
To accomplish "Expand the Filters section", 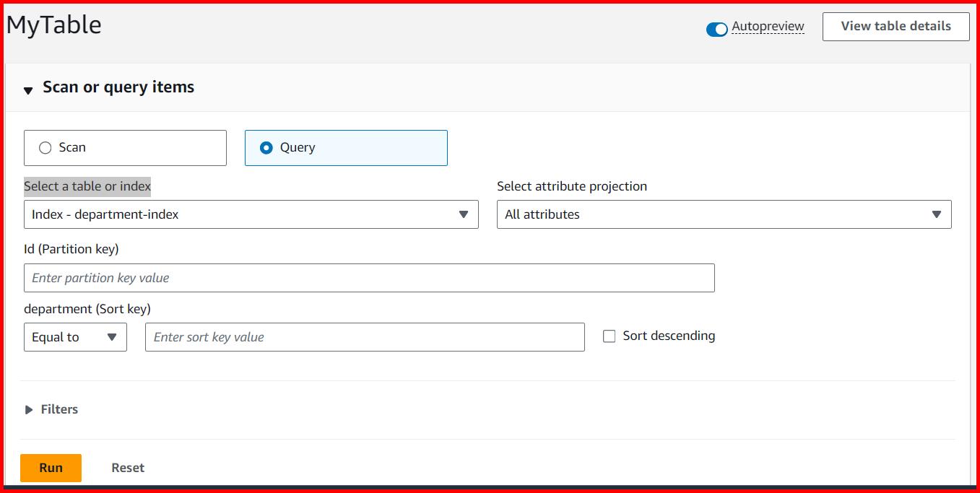I will pos(58,409).
